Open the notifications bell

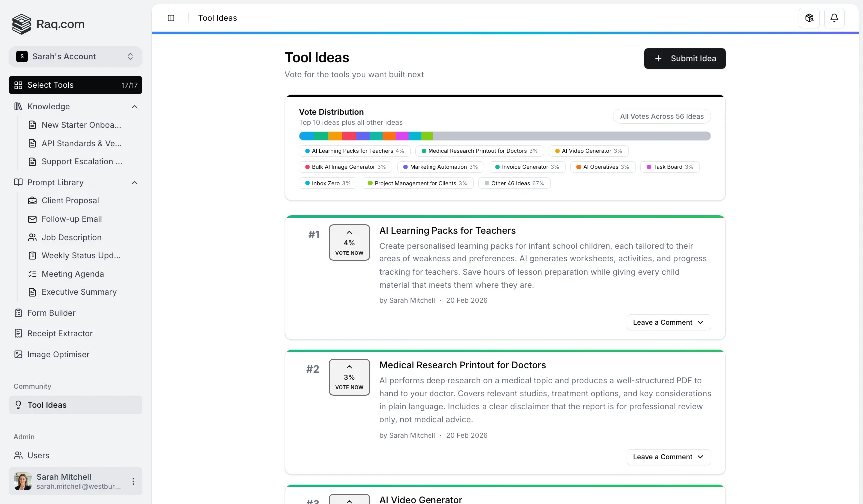pos(834,18)
